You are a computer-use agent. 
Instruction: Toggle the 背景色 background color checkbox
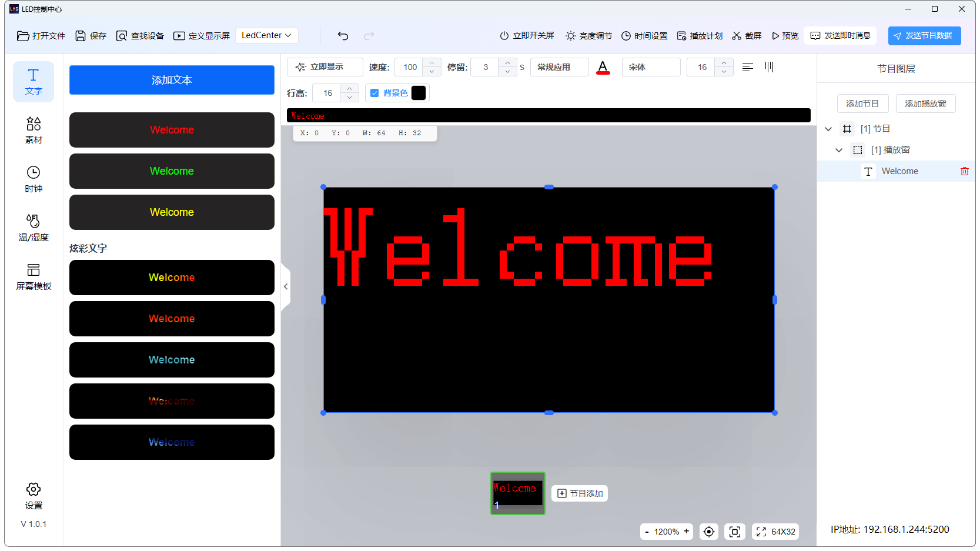click(x=374, y=93)
